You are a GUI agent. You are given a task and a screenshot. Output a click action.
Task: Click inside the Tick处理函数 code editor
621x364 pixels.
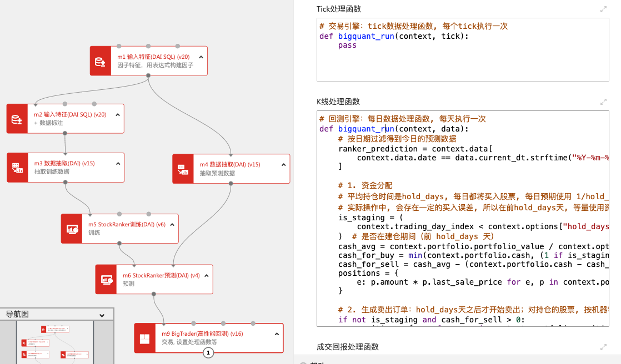[x=461, y=61]
